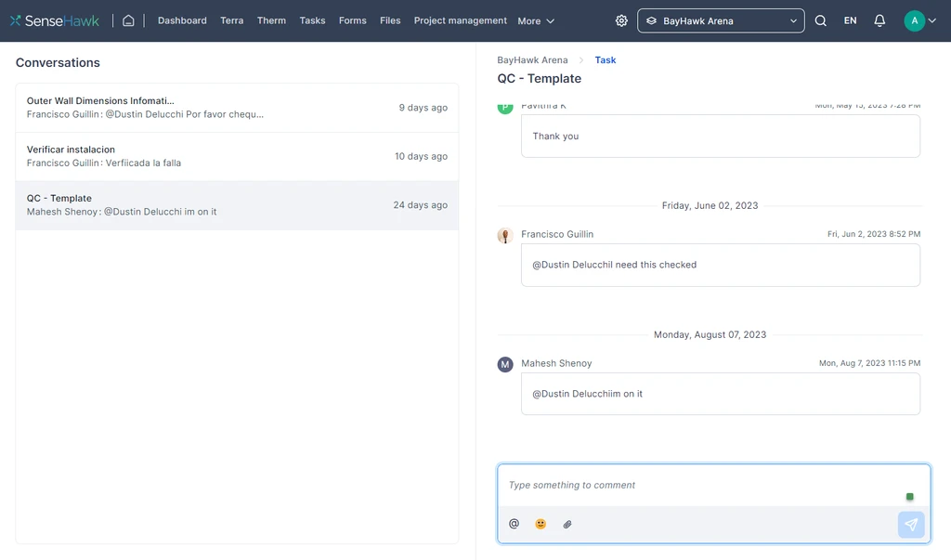Focus the comment input field
The image size is (951, 560).
701,485
